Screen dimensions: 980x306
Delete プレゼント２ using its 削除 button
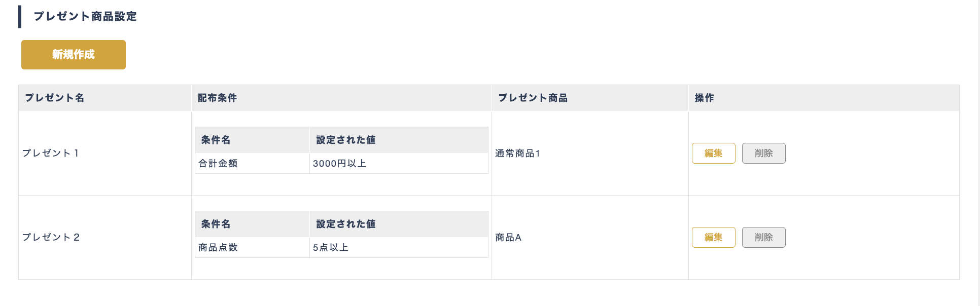(763, 237)
